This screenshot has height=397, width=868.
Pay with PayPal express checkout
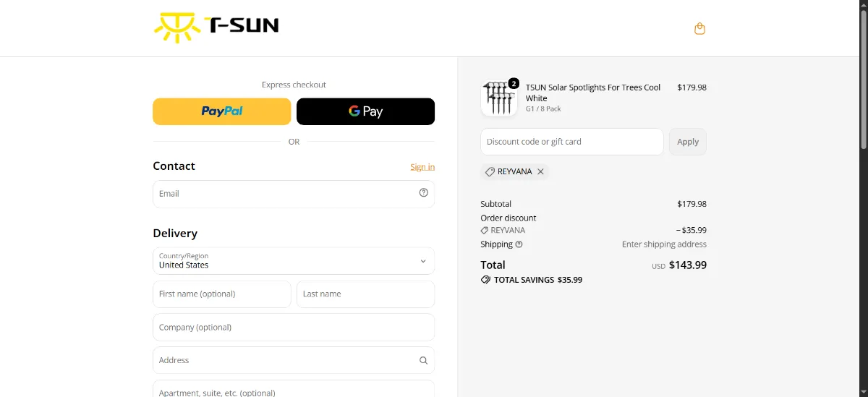coord(222,111)
